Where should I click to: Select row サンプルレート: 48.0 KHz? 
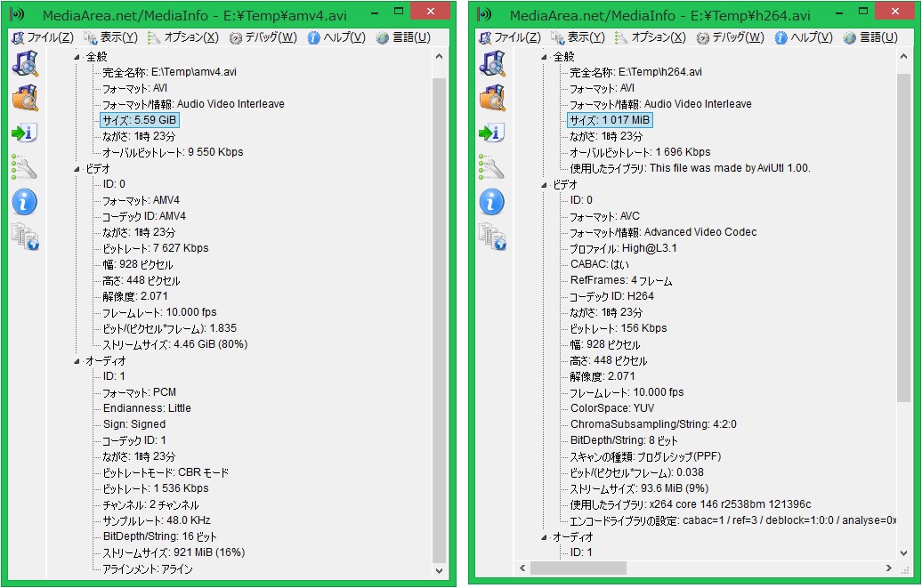coord(157,520)
